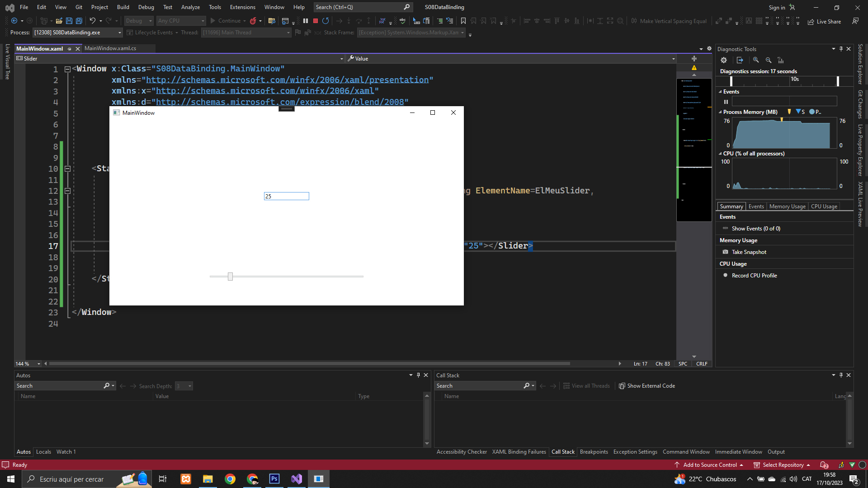868x488 pixels.
Task: Open the Stack Frame dropdown
Action: tap(462, 33)
